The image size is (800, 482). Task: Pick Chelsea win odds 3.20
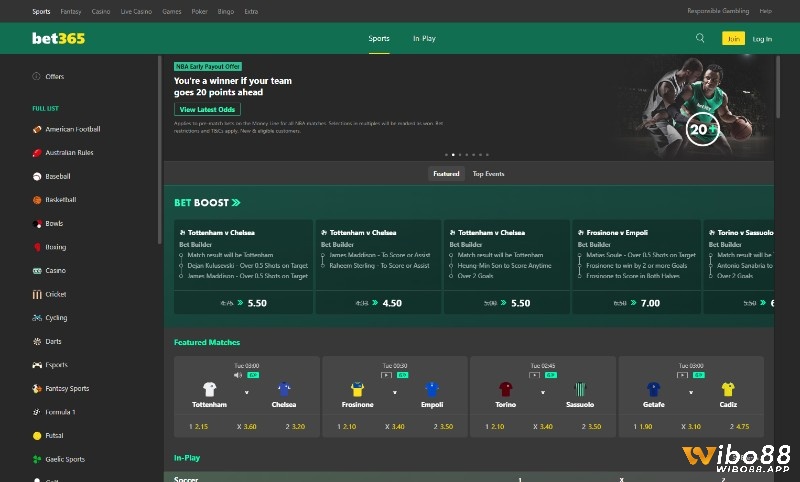point(295,426)
